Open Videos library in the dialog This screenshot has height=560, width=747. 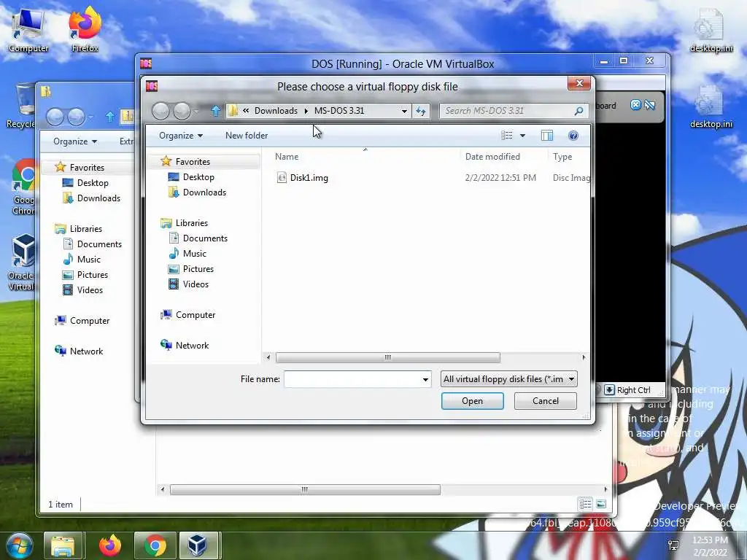[196, 284]
